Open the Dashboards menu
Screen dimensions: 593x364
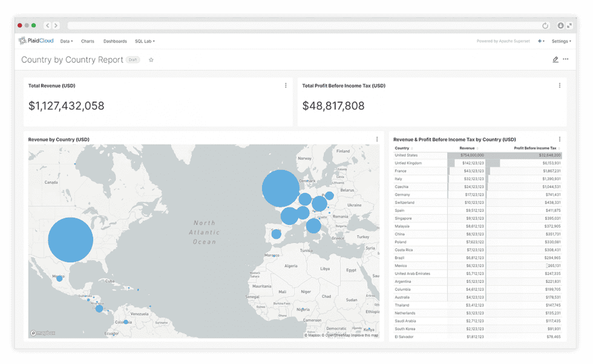[x=115, y=41]
